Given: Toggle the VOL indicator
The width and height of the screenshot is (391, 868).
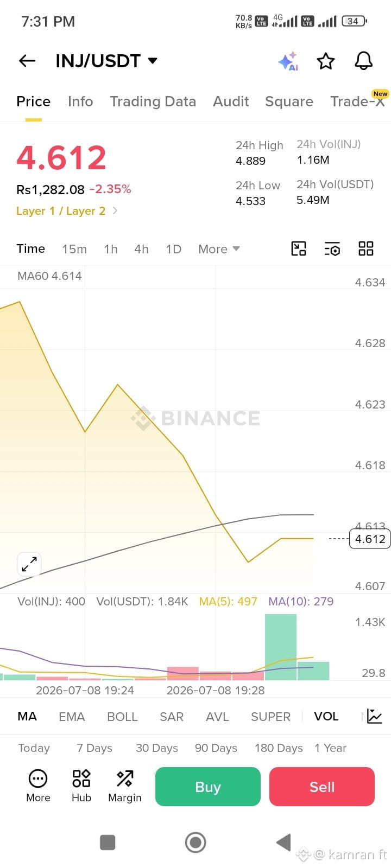Looking at the screenshot, I should click(326, 717).
